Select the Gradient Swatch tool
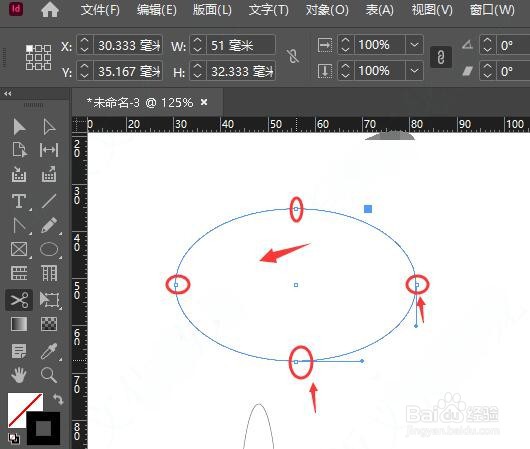The height and width of the screenshot is (449, 530). click(x=19, y=324)
